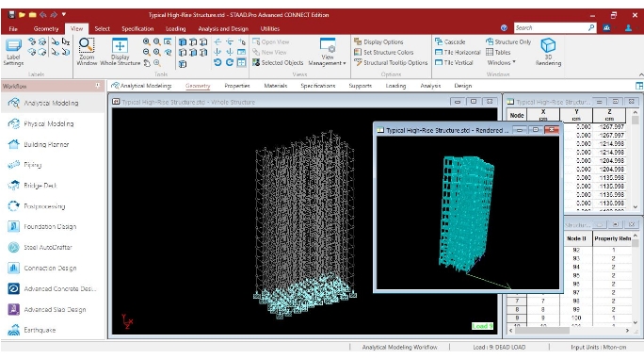
Task: Open the Label Settings tool
Action: click(x=13, y=52)
